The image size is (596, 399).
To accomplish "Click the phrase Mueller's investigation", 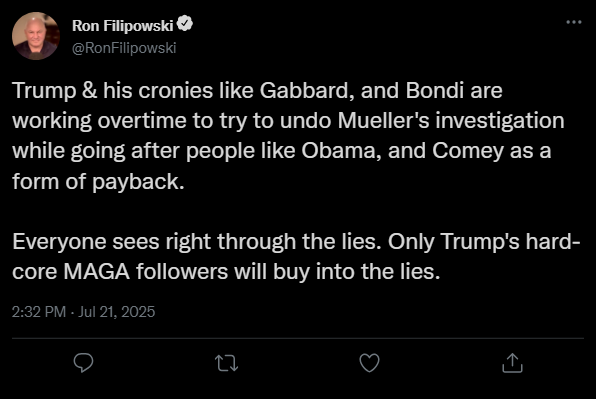I will click(451, 120).
